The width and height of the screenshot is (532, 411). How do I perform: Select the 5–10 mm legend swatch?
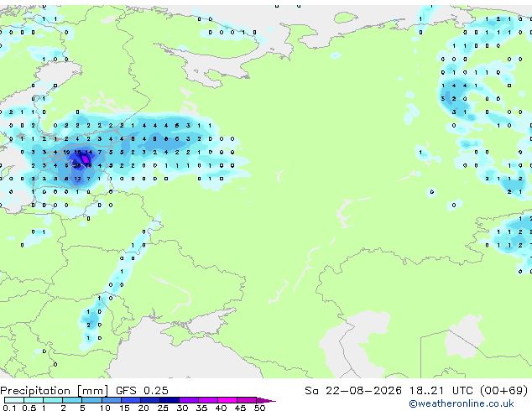pos(91,400)
